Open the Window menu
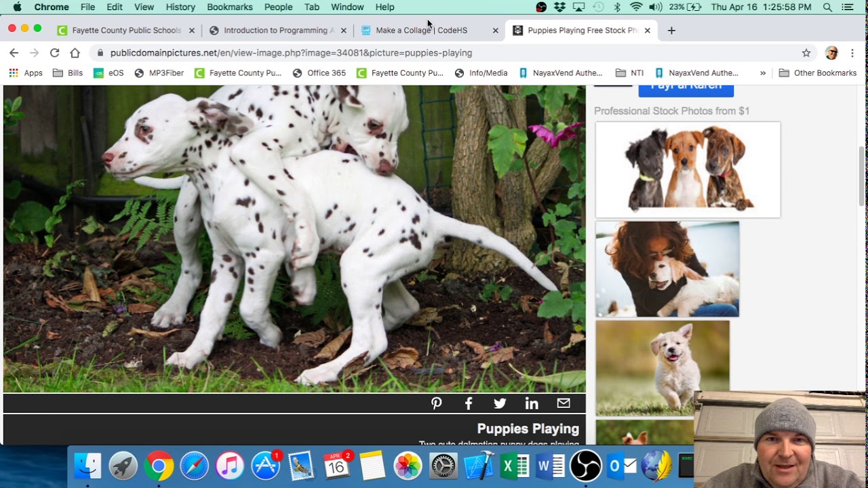 pyautogui.click(x=347, y=7)
